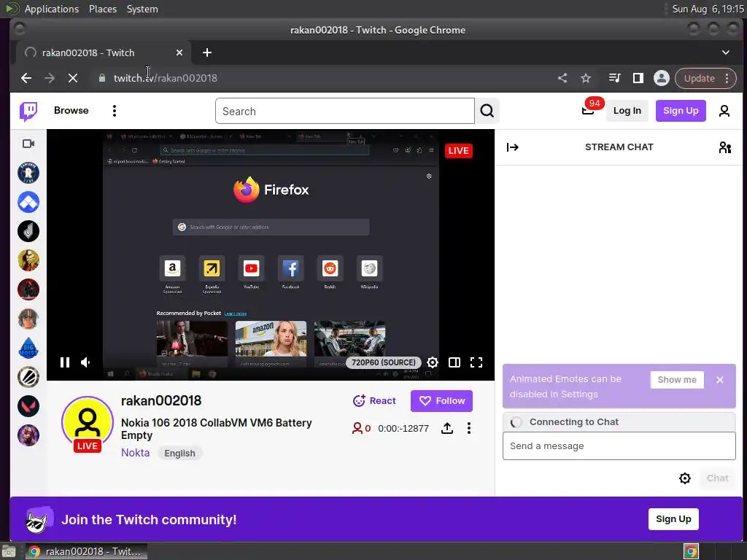
Task: Expand the Chrome tab search dropdown
Action: click(x=725, y=52)
